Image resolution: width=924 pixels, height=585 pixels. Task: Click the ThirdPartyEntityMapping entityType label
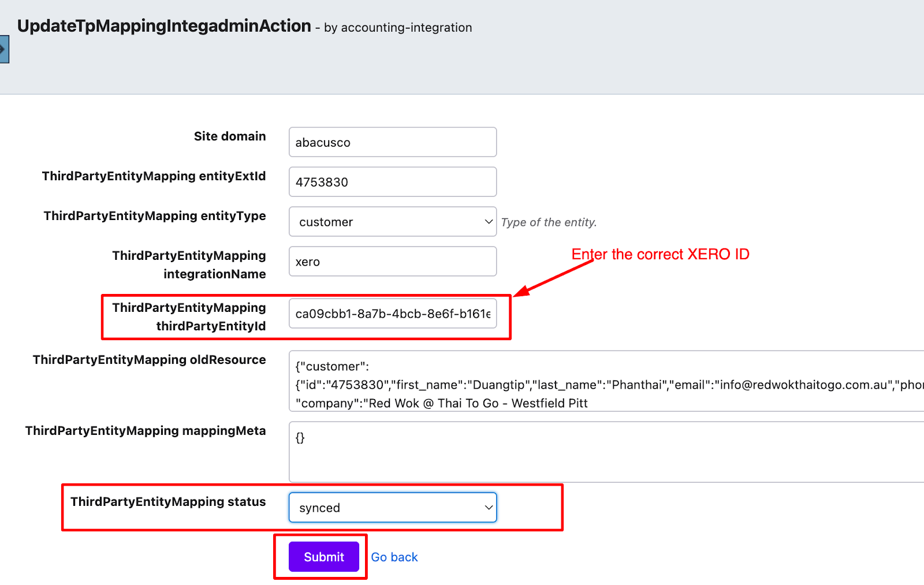(155, 216)
